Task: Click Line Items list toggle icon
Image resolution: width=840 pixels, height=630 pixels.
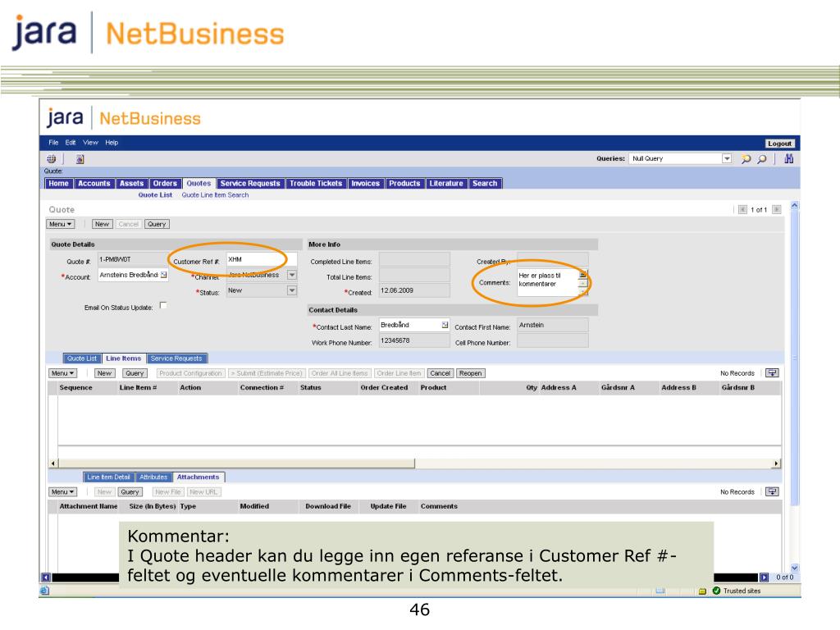Action: pos(772,373)
